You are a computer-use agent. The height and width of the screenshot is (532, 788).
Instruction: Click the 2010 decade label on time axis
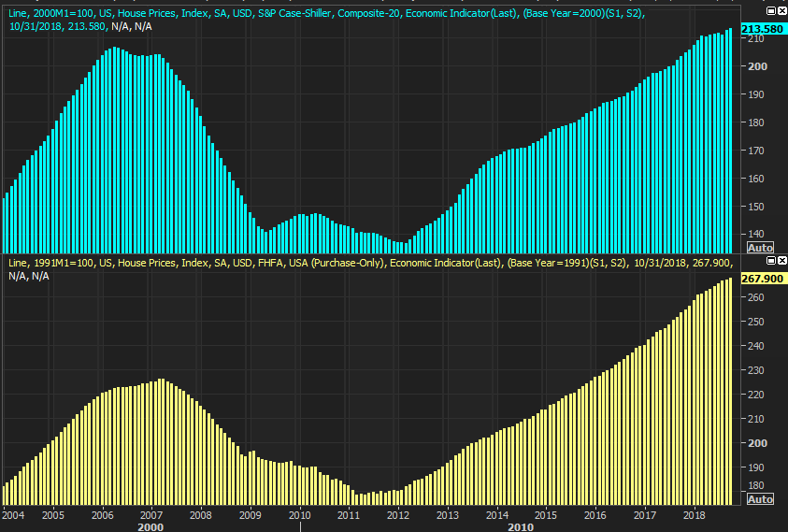pyautogui.click(x=521, y=527)
